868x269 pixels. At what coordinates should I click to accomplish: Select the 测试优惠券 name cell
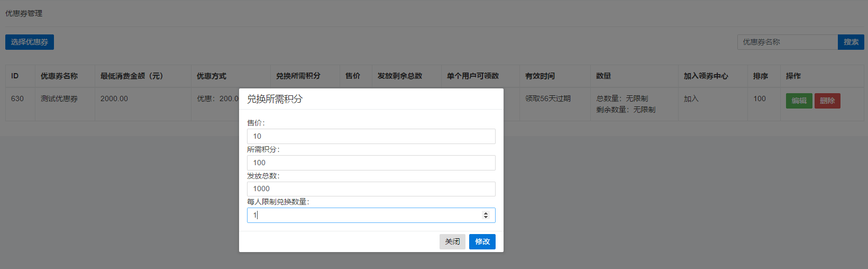tap(59, 98)
